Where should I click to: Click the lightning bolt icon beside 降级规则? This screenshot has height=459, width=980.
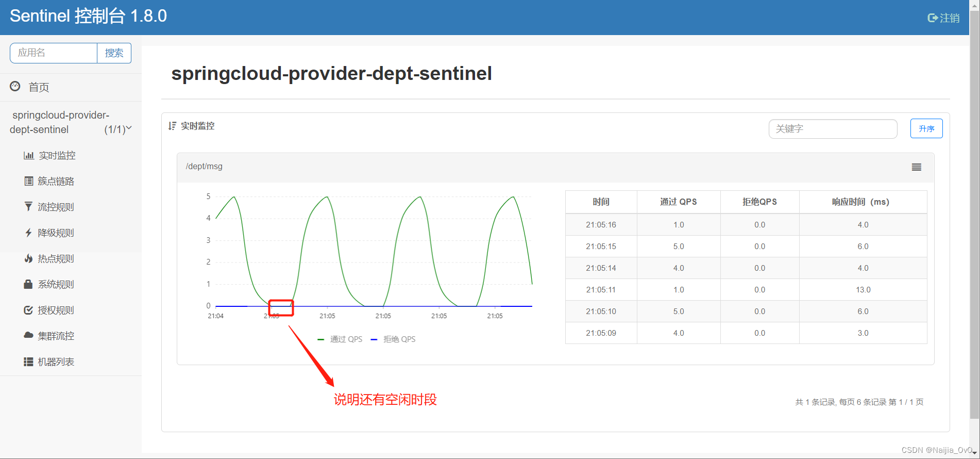(x=28, y=233)
